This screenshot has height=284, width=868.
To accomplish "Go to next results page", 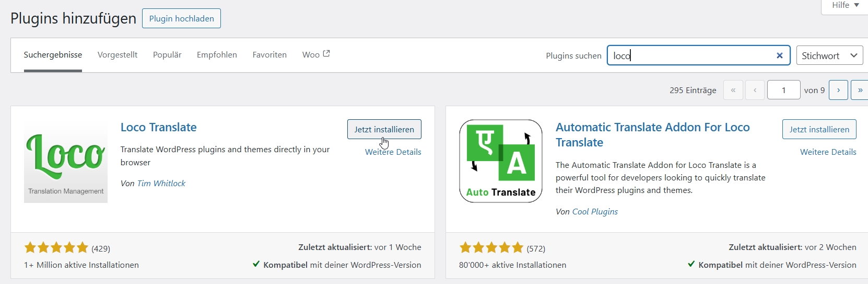I will (838, 90).
